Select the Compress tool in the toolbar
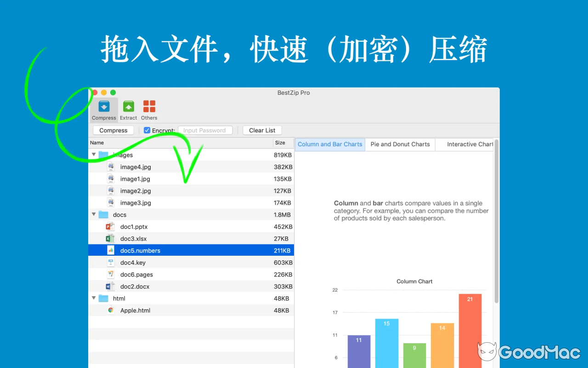This screenshot has width=588, height=368. pos(103,109)
